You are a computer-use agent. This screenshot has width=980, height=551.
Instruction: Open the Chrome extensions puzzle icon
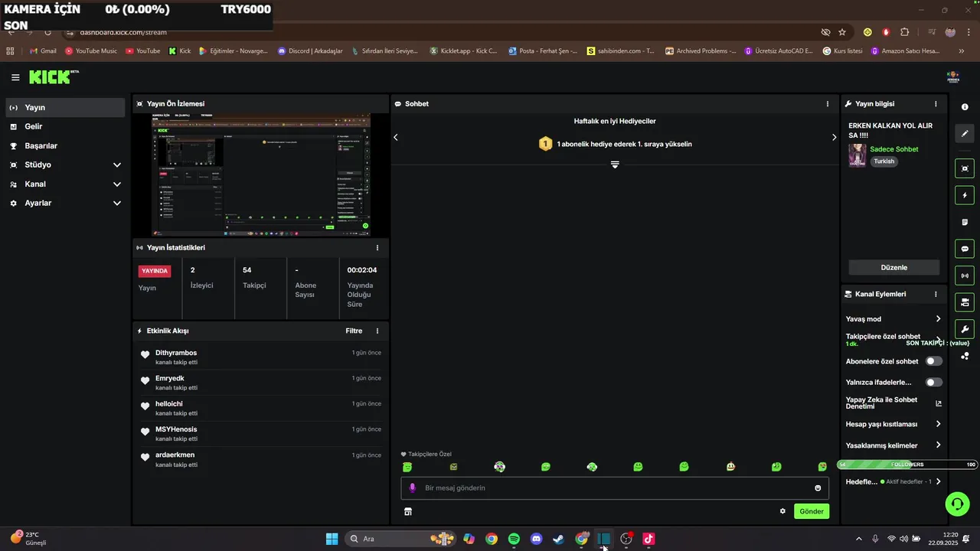coord(904,32)
